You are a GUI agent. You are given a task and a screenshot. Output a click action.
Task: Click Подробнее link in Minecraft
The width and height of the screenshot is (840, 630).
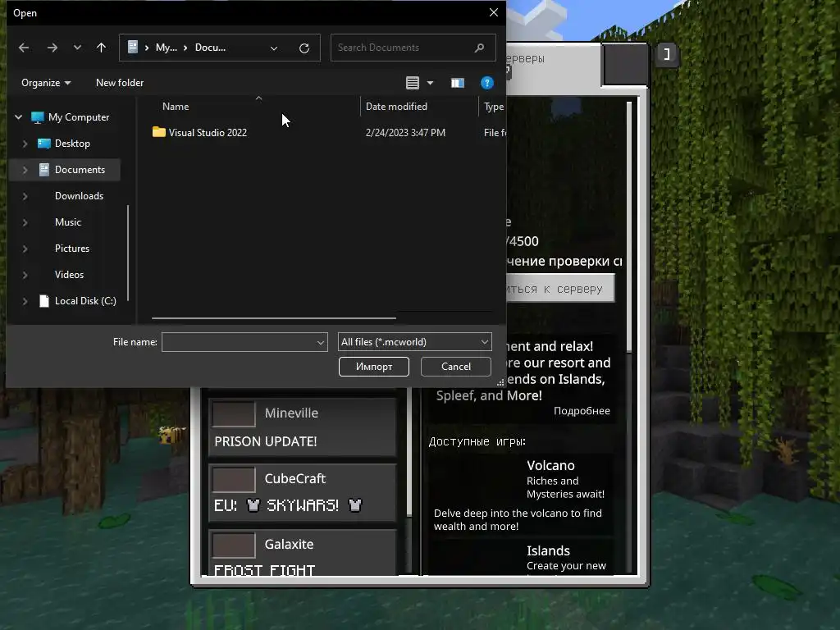[x=582, y=411]
